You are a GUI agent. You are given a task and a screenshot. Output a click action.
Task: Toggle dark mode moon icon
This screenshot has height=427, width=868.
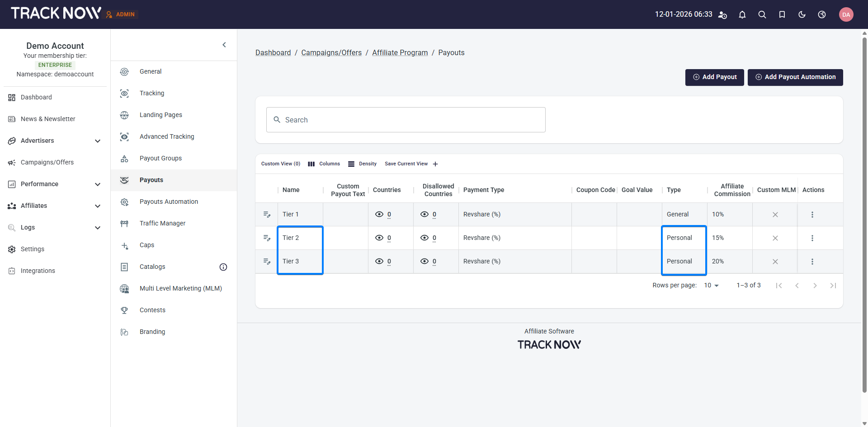pos(802,14)
